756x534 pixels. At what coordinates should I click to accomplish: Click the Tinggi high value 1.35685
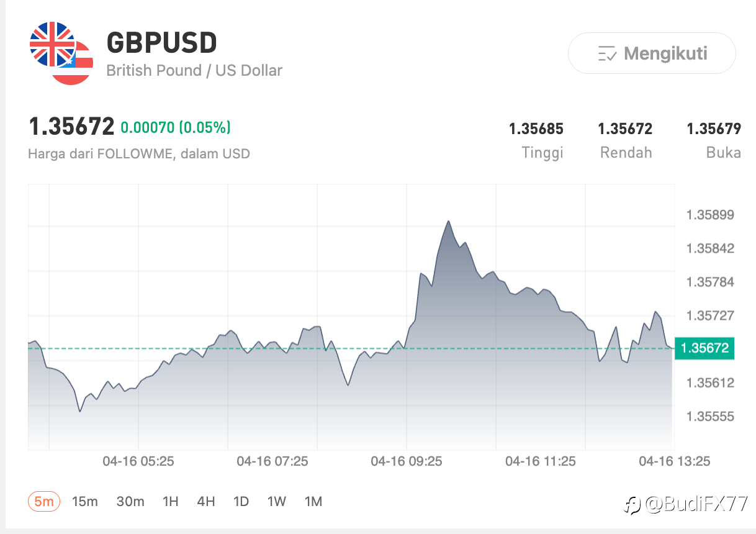(x=536, y=129)
